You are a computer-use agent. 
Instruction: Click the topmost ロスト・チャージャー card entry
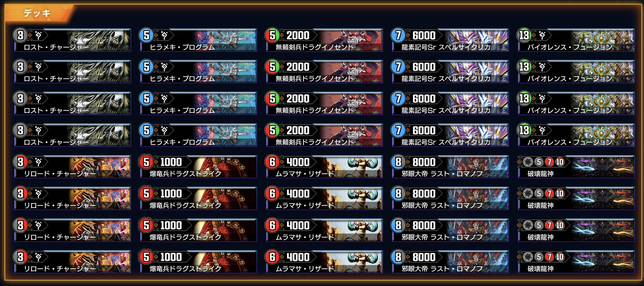[x=72, y=40]
